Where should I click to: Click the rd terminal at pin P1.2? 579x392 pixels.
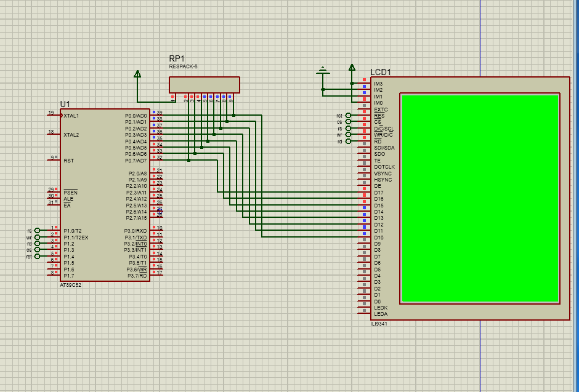tap(37, 244)
